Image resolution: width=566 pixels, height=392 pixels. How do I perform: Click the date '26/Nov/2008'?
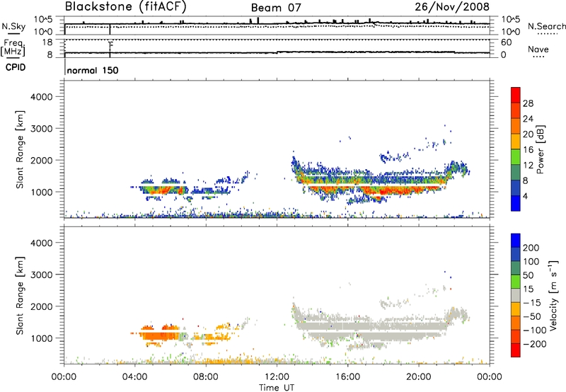[x=452, y=6]
